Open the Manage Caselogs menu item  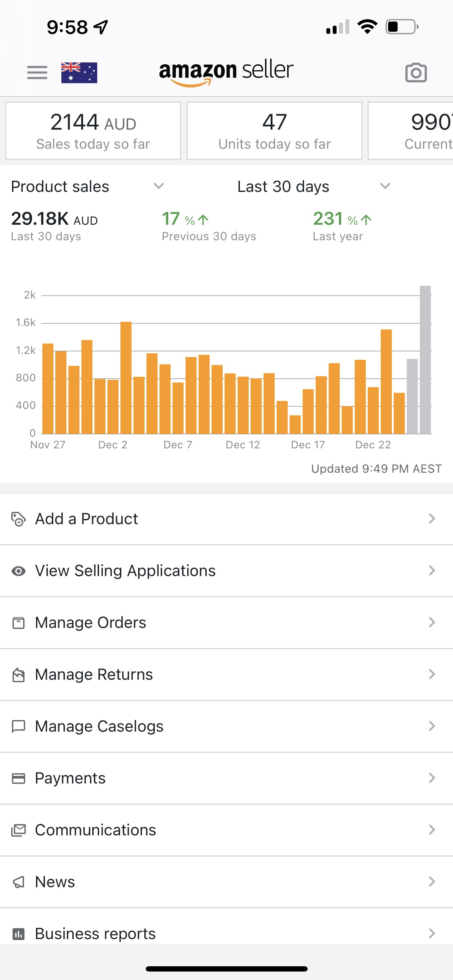click(x=99, y=726)
